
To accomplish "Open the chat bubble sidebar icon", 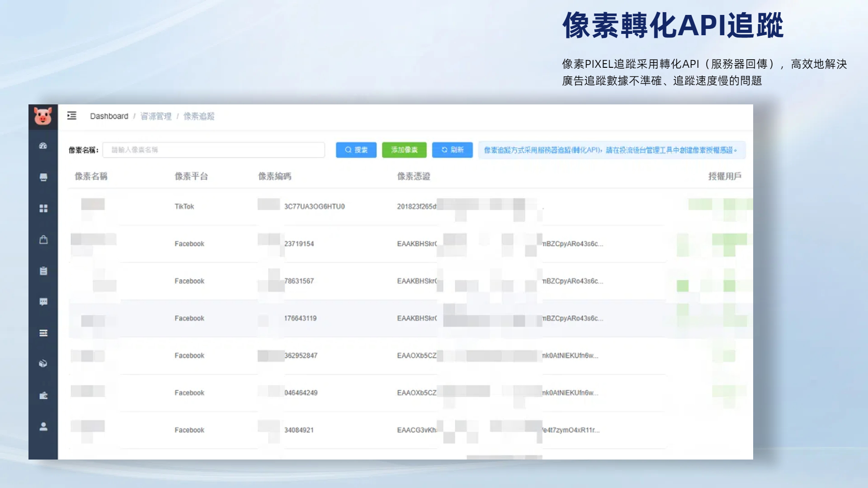I will pos(43,302).
